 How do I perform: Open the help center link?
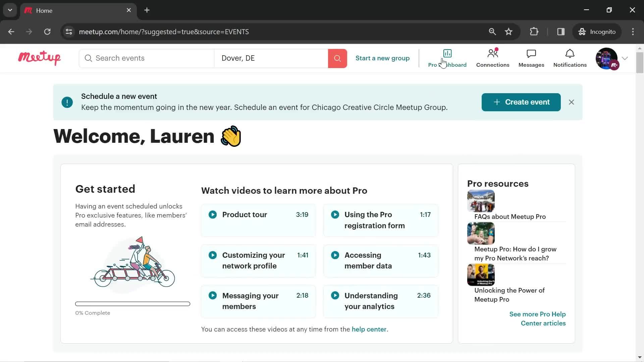(x=369, y=329)
